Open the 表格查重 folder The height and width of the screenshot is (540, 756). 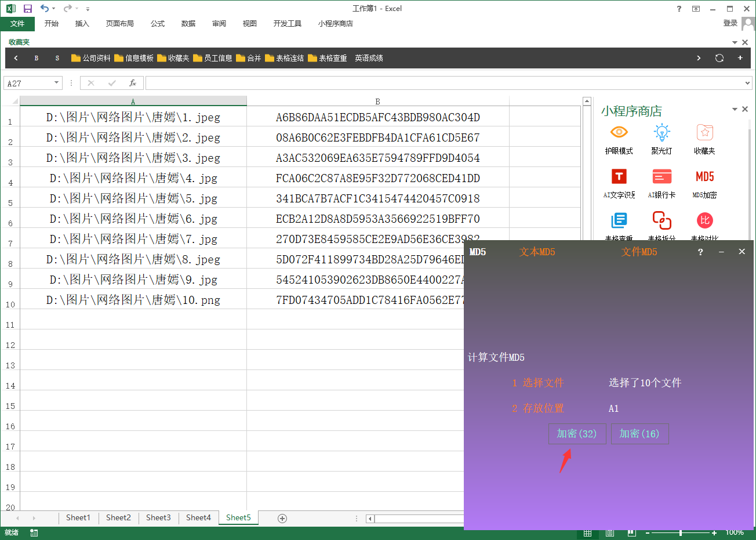coord(328,58)
